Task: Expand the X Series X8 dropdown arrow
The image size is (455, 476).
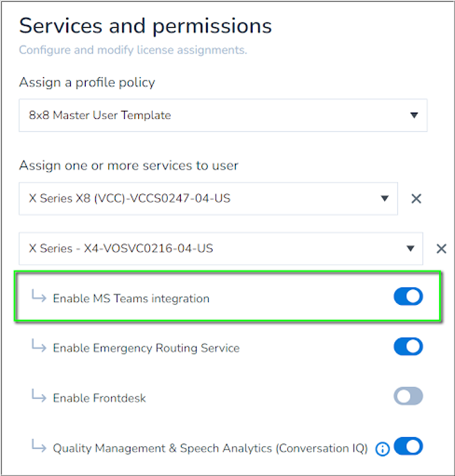Action: [x=384, y=198]
